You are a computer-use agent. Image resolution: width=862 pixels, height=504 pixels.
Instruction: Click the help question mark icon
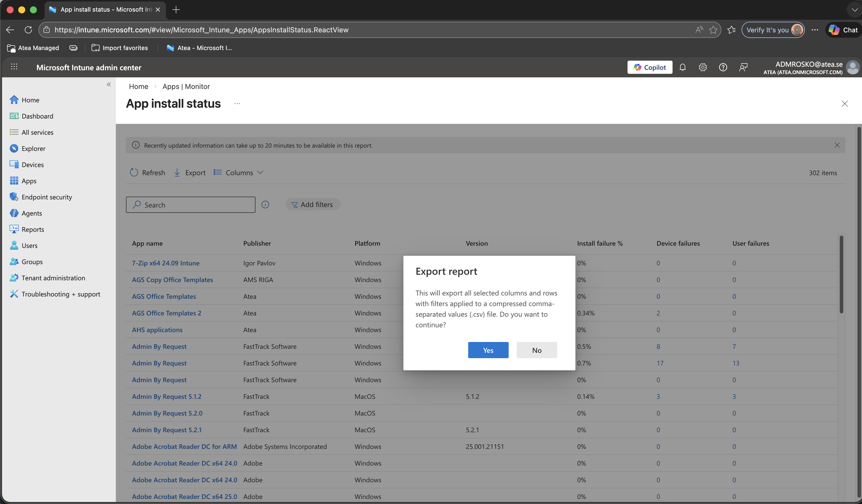click(x=722, y=67)
